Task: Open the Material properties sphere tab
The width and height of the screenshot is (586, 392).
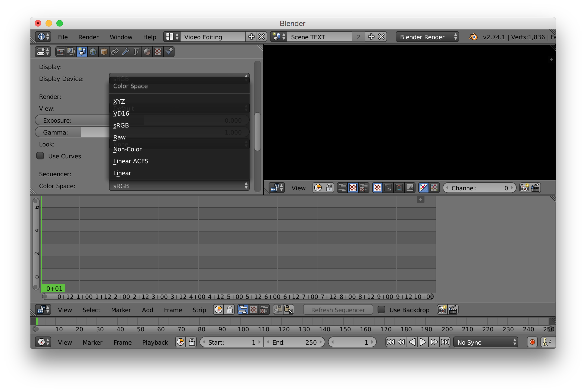Action: tap(147, 52)
